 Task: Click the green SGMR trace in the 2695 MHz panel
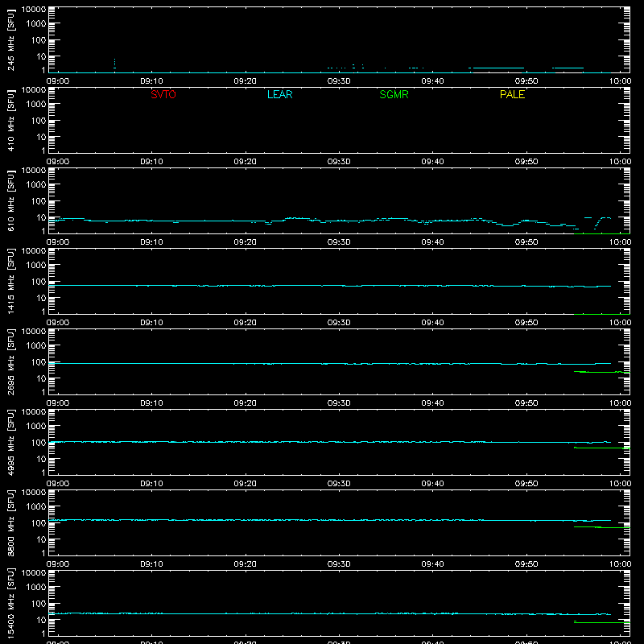[601, 372]
